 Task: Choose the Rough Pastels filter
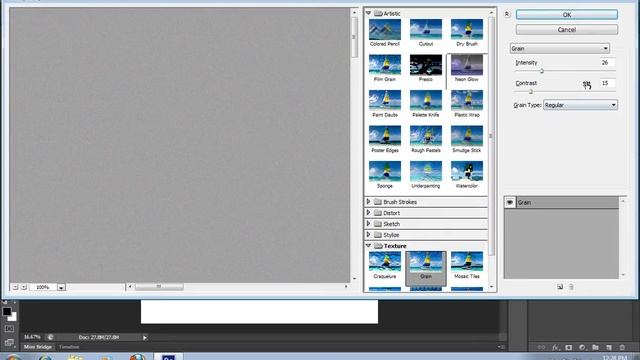(426, 136)
